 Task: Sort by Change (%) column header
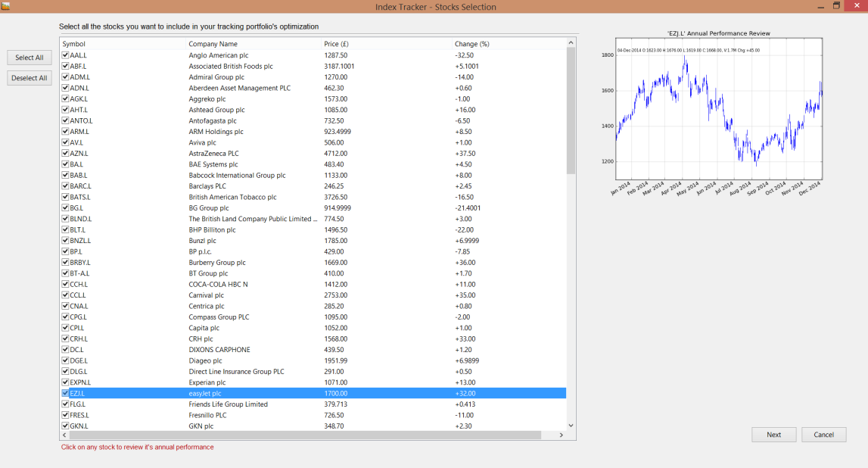pos(509,44)
